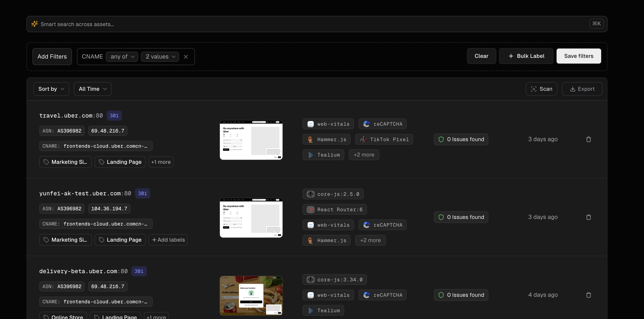This screenshot has width=644, height=319.
Task: Click the trash icon on yunfei-ak-test.uber.com row
Action: tap(588, 217)
